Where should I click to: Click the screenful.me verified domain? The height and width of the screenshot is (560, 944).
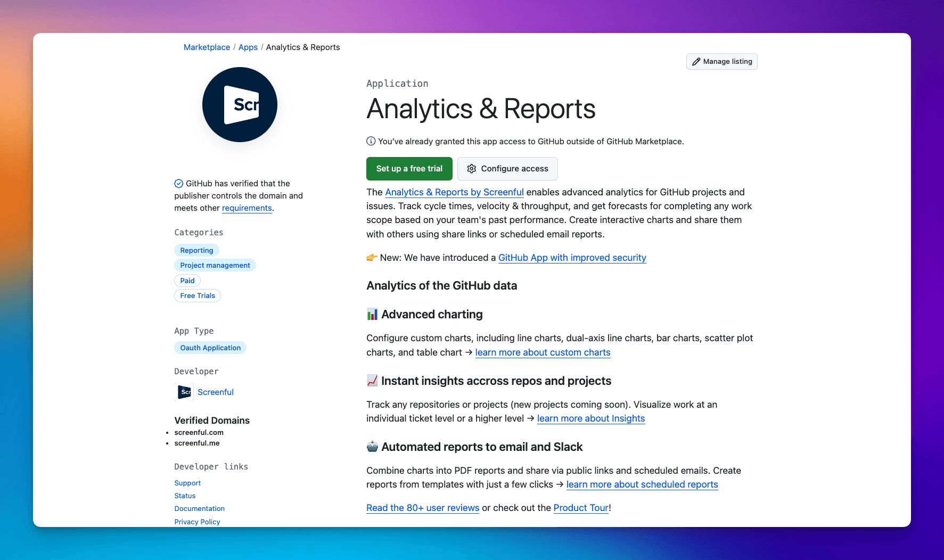(x=197, y=443)
